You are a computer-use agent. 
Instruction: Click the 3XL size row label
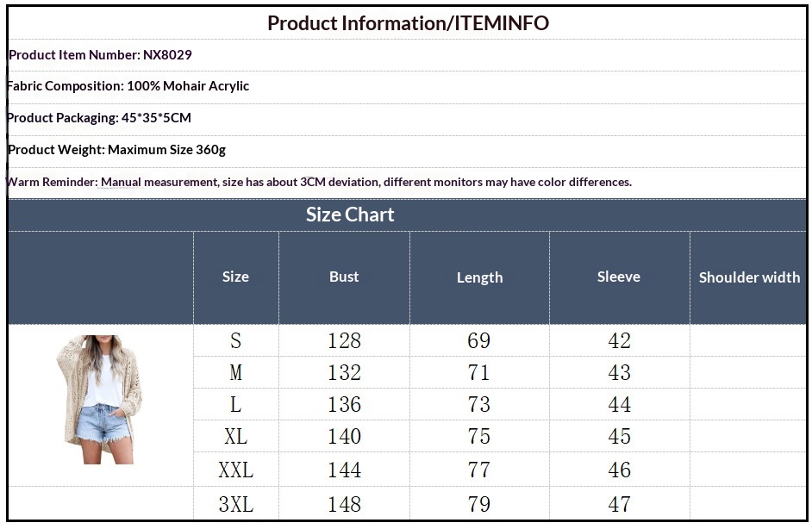tap(235, 504)
